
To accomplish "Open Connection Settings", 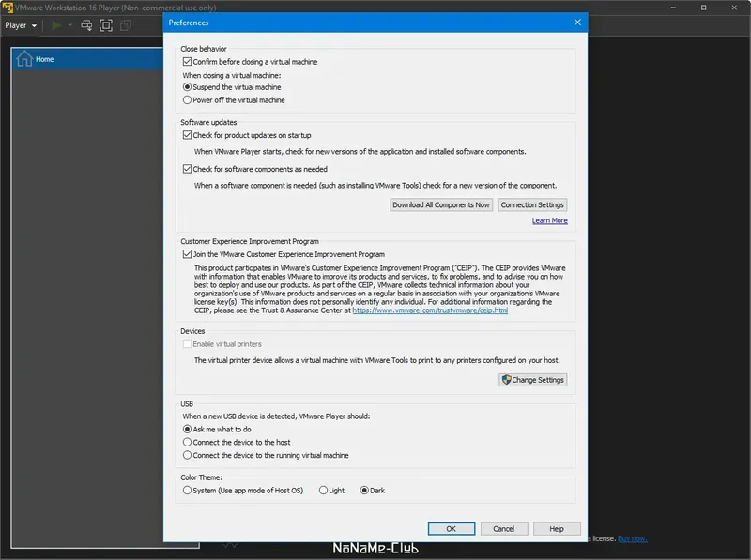I will [x=531, y=204].
